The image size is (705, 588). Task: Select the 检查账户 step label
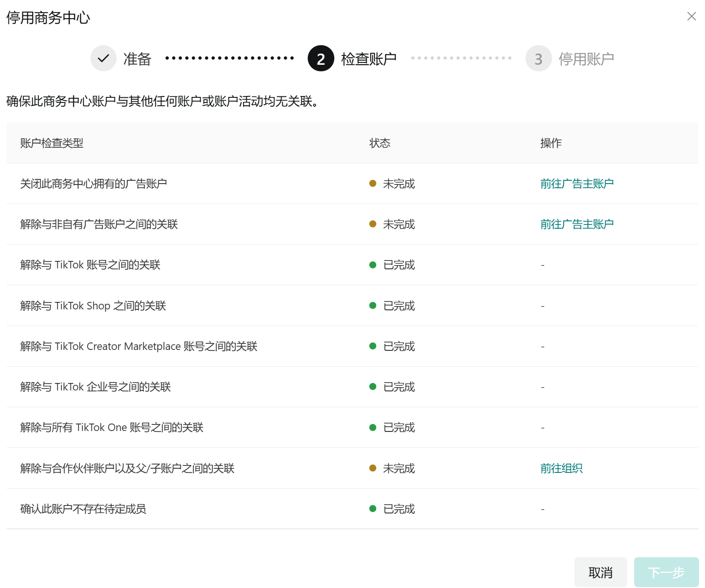369,59
